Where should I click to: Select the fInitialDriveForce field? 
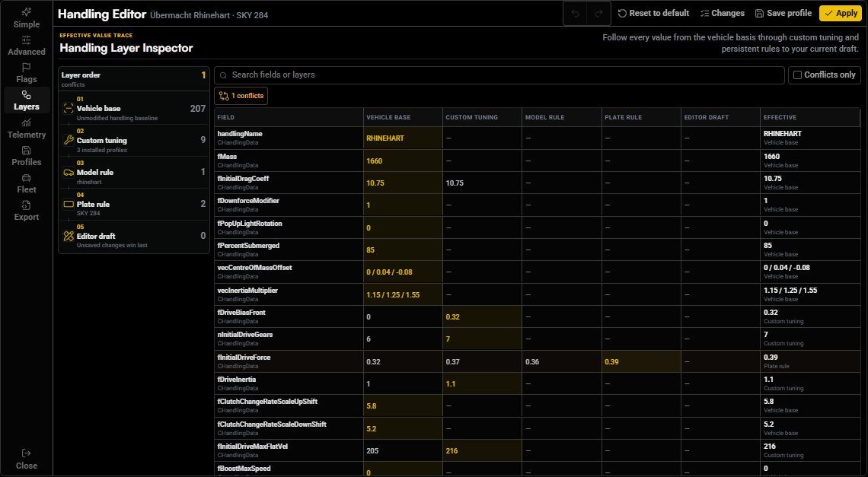244,358
